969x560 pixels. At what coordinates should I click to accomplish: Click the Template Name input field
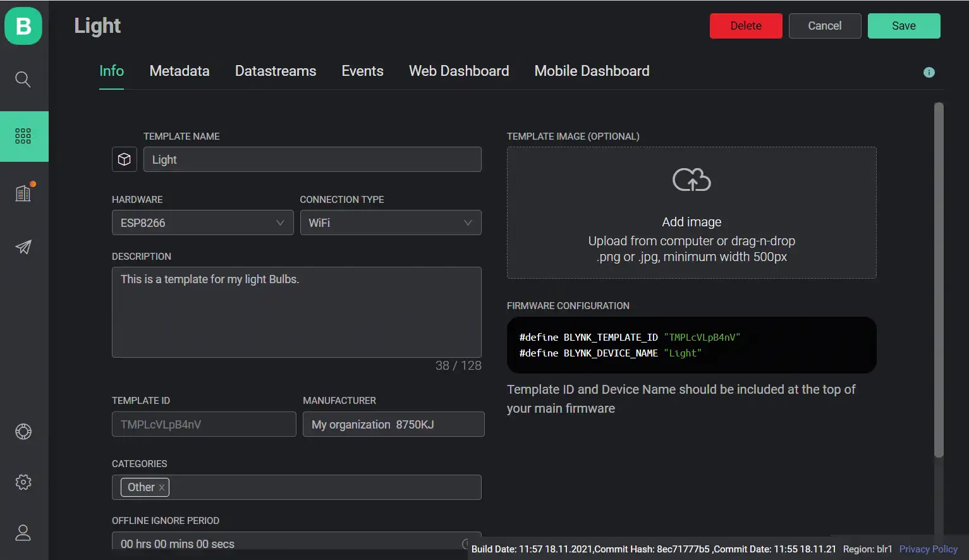click(312, 159)
